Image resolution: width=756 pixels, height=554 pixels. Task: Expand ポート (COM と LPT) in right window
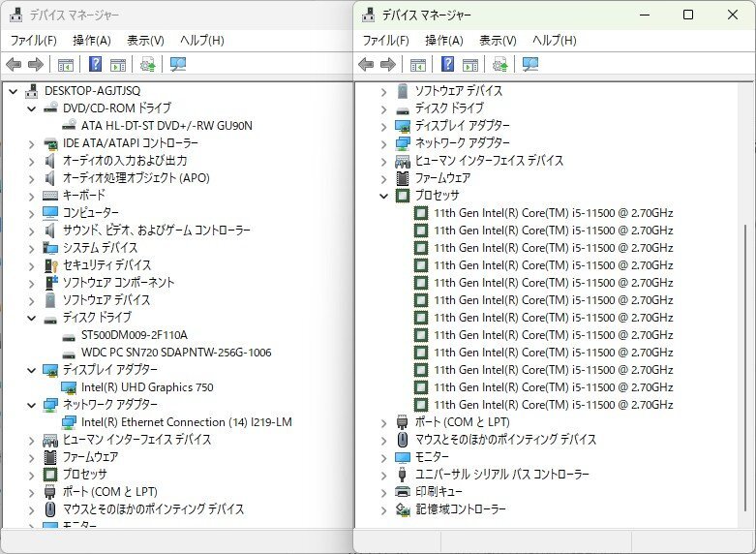383,422
